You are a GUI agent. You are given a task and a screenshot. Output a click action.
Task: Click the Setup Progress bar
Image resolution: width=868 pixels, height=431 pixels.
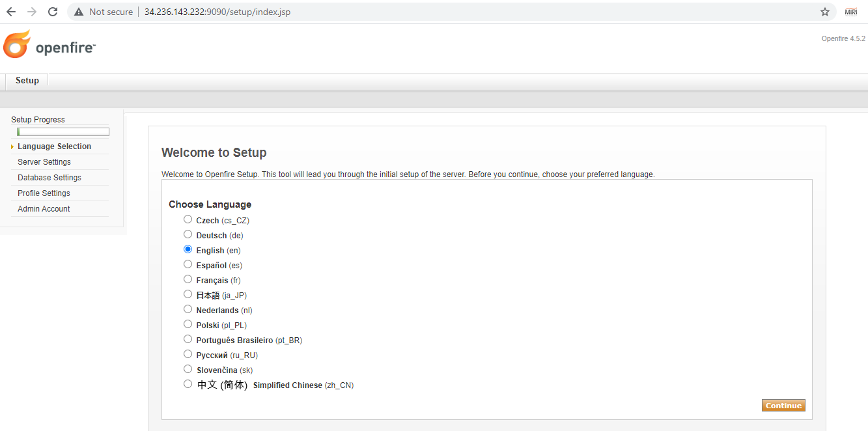(63, 132)
